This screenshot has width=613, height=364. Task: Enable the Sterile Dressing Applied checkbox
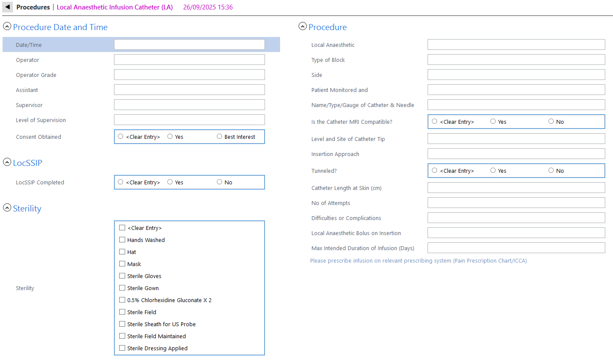[x=122, y=348]
